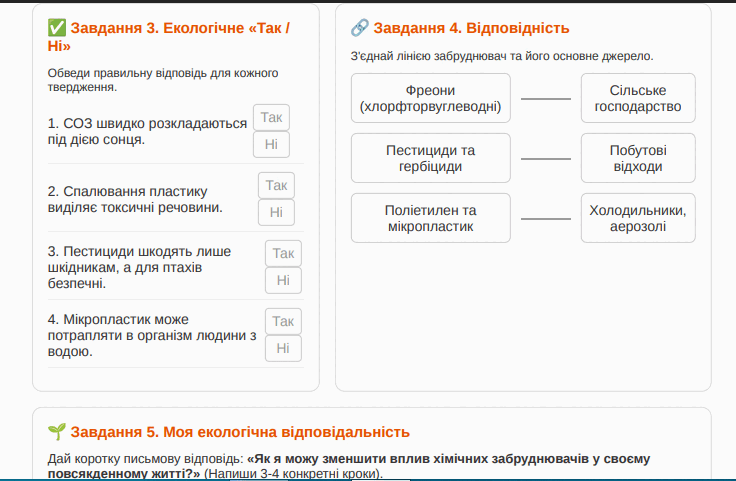736x481 pixels.
Task: Click the bold question 'Як я можу зменшити вплив'
Action: [348, 466]
